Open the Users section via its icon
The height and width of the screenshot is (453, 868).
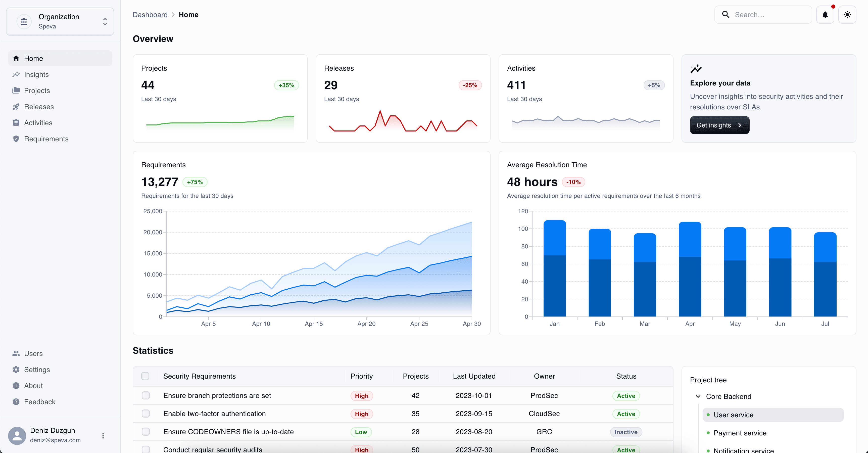click(16, 353)
